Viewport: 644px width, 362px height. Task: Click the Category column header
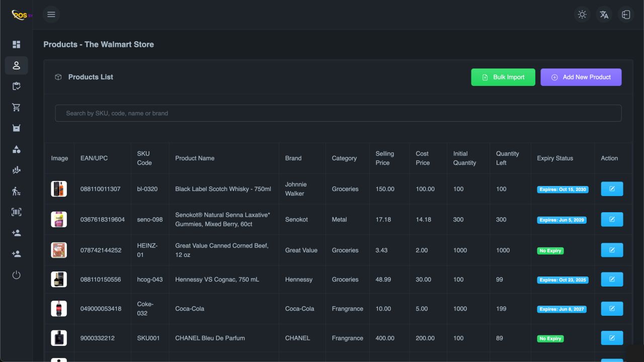[344, 158]
